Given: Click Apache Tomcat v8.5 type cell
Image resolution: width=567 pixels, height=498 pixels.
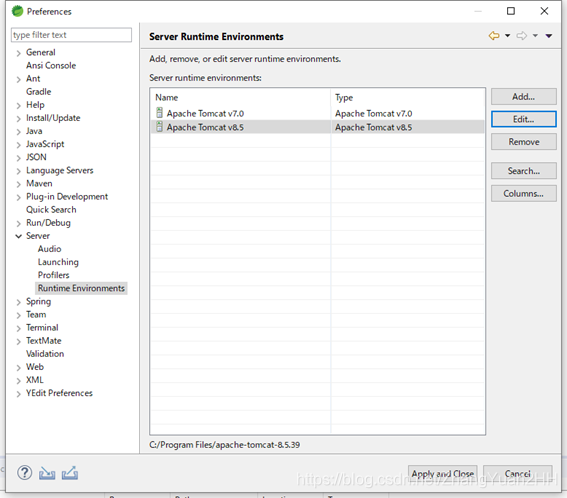Looking at the screenshot, I should (x=374, y=127).
